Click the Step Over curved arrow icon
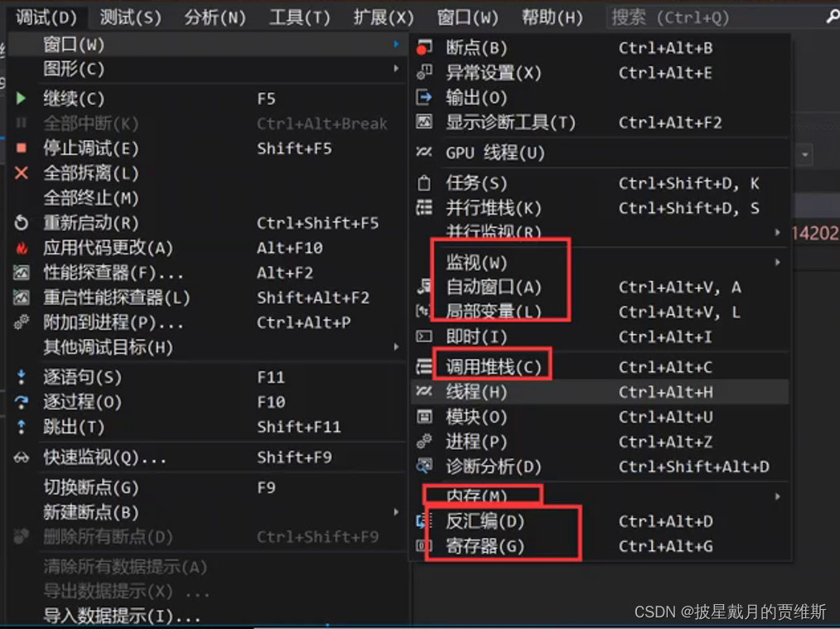840x629 pixels. click(22, 402)
